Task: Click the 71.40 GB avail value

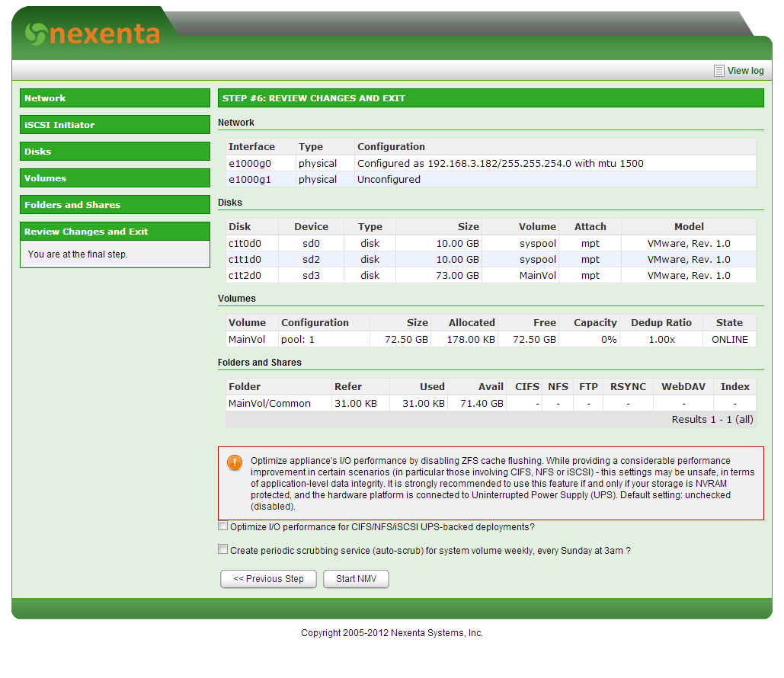Action: [x=482, y=404]
